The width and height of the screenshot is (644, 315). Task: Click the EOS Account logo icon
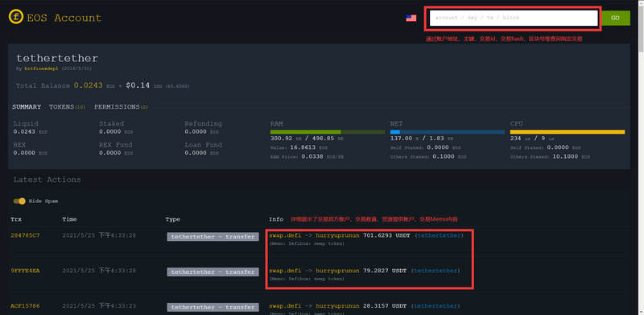pos(16,17)
